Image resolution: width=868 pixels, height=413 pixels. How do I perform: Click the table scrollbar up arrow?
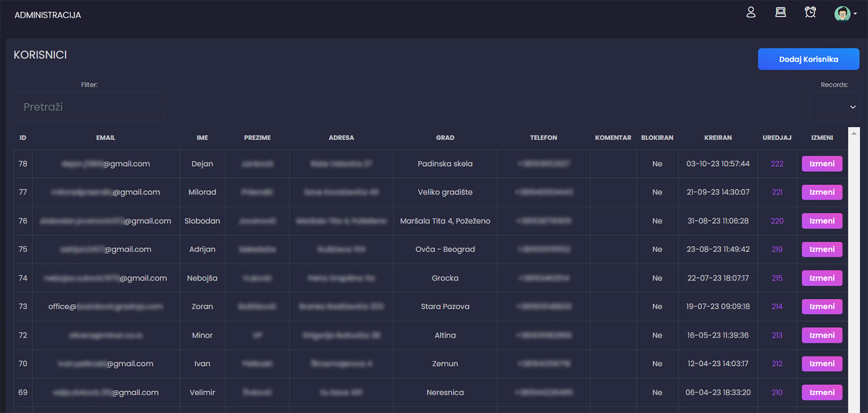click(x=854, y=133)
